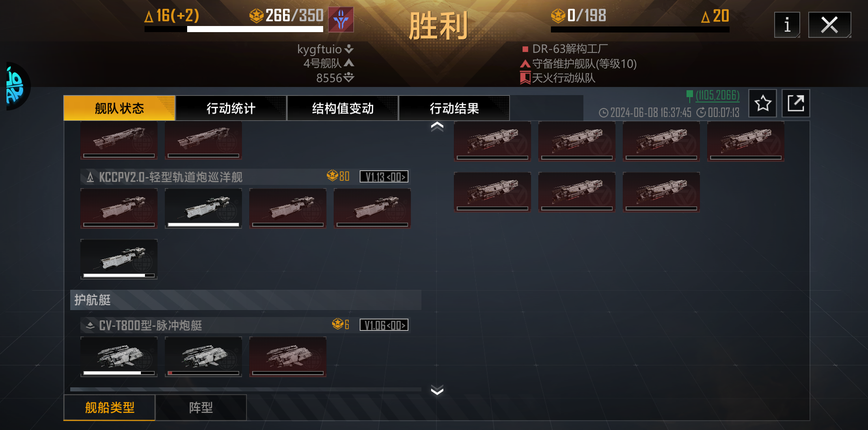The image size is (868, 430).
Task: Collapse list with upward chevron
Action: click(x=437, y=127)
